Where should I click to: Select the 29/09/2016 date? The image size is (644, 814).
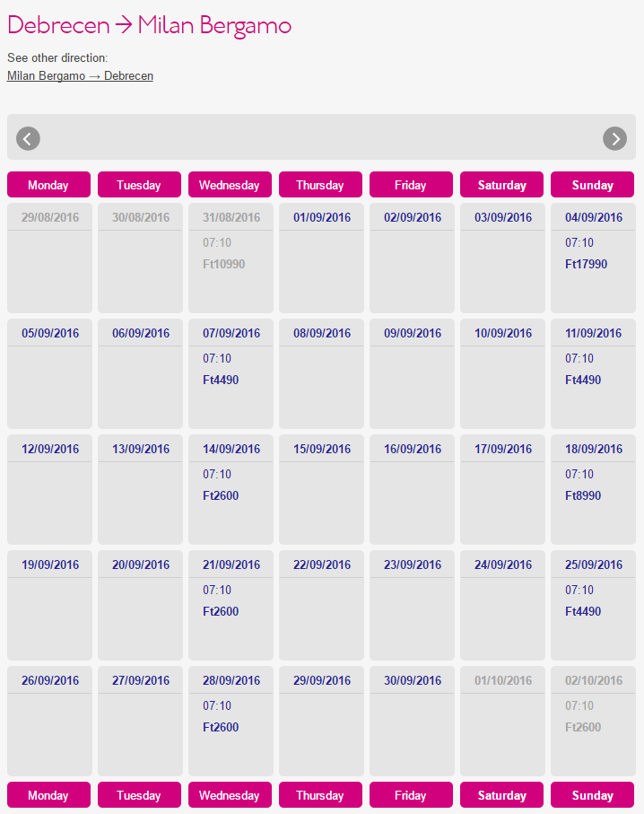coord(322,680)
